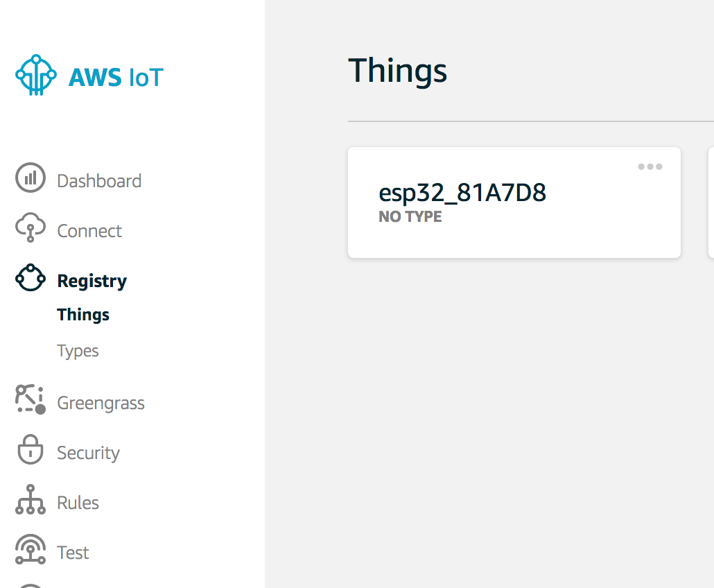Screen dimensions: 714x588
Task: Click the Security padlock icon
Action: coord(31,449)
